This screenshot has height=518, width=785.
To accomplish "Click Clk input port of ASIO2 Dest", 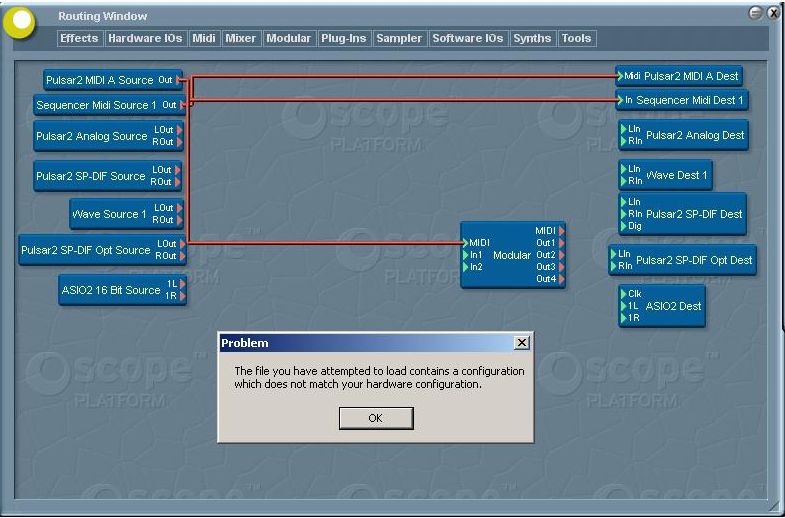I will [x=623, y=294].
